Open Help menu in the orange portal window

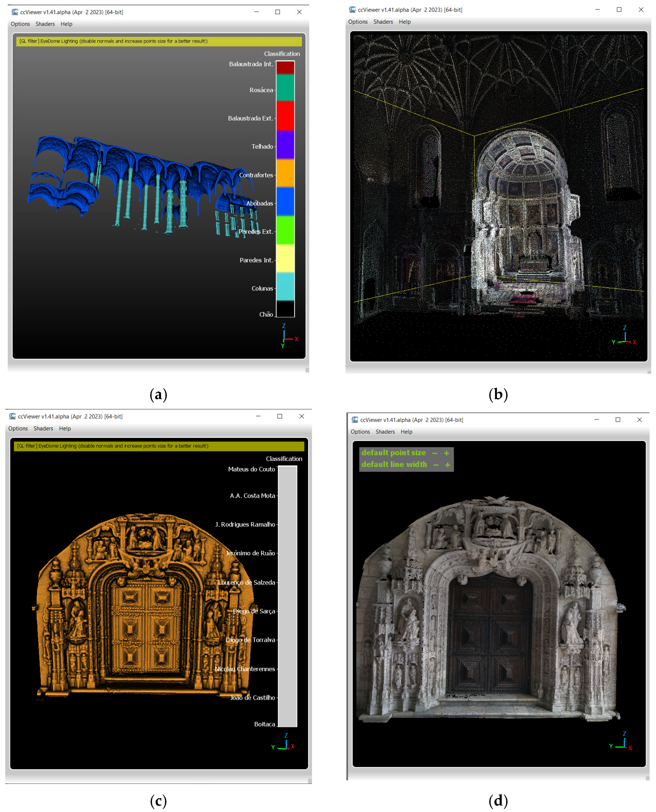[65, 428]
